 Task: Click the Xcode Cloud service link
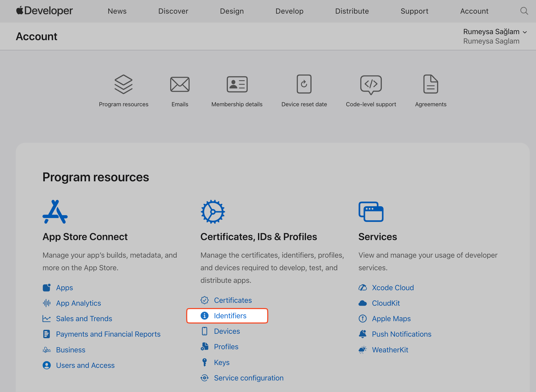(393, 287)
